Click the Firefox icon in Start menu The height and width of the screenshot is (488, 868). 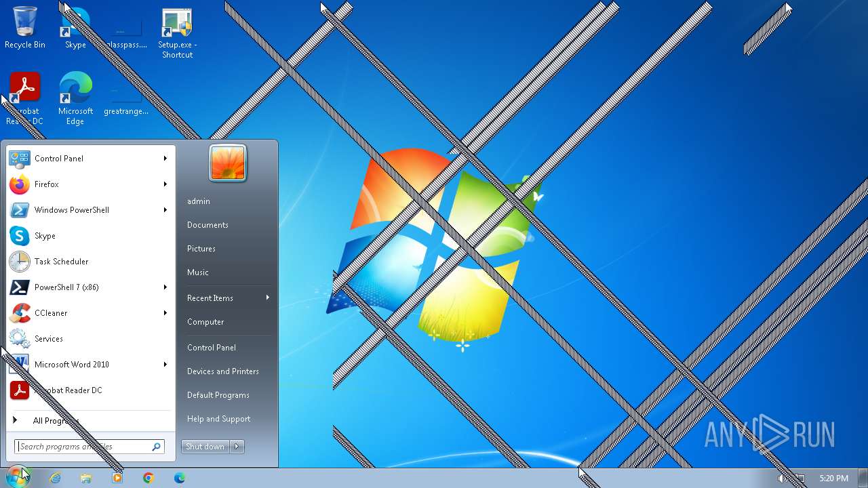(20, 184)
